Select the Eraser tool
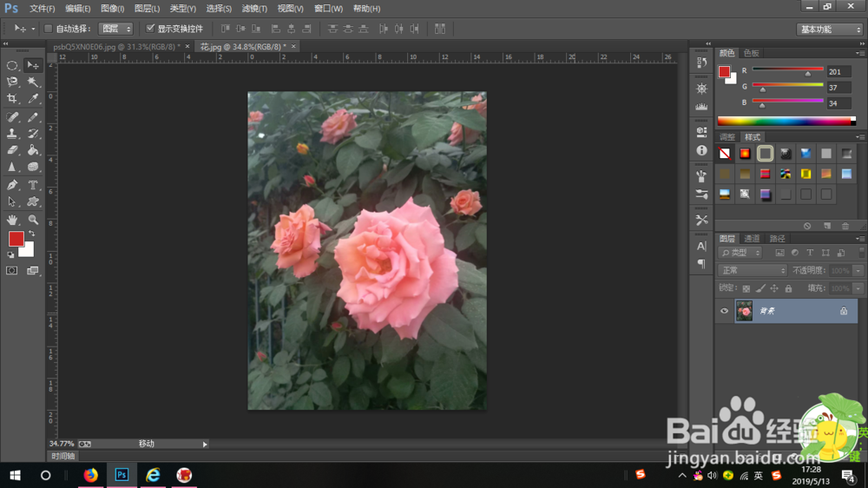The height and width of the screenshot is (488, 868). (x=11, y=150)
